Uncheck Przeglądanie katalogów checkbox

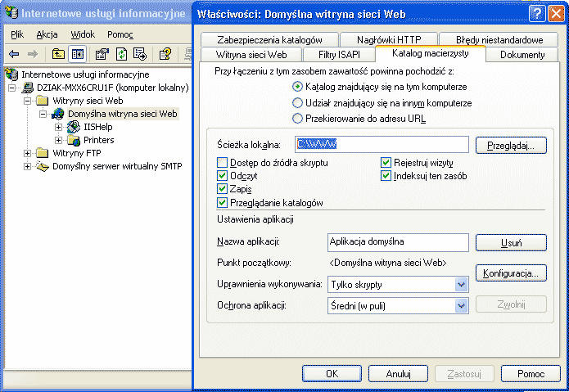click(x=222, y=202)
